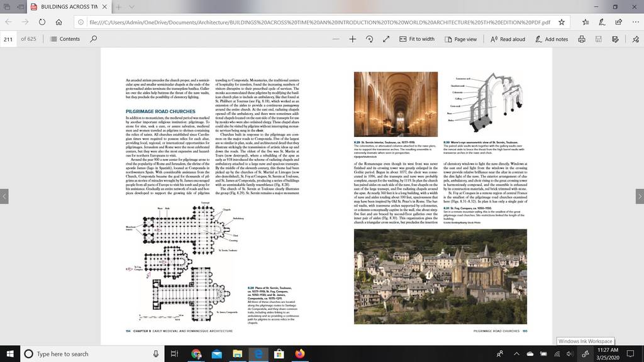Click the Zoom in plus icon
Screen dimensions: 644x362
[x=352, y=39]
